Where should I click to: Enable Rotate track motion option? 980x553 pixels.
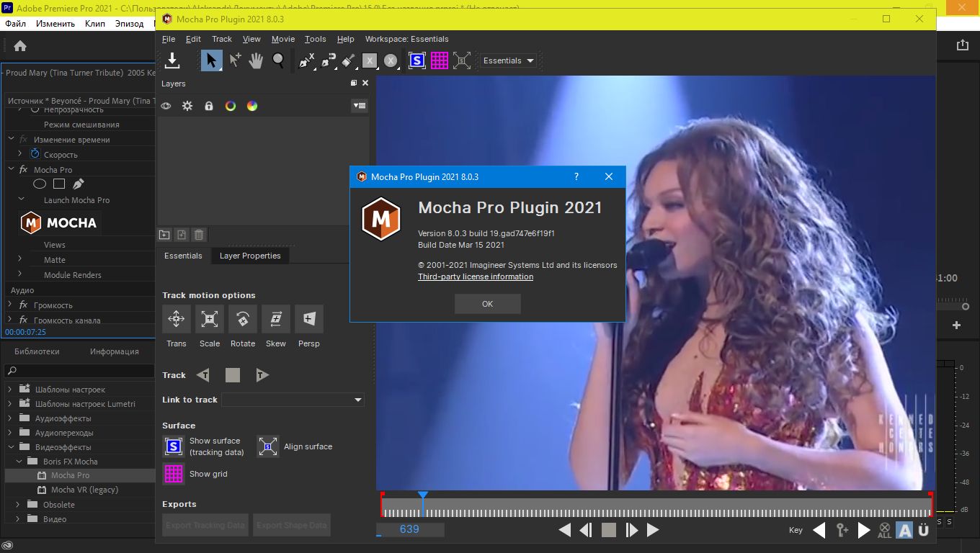click(243, 319)
